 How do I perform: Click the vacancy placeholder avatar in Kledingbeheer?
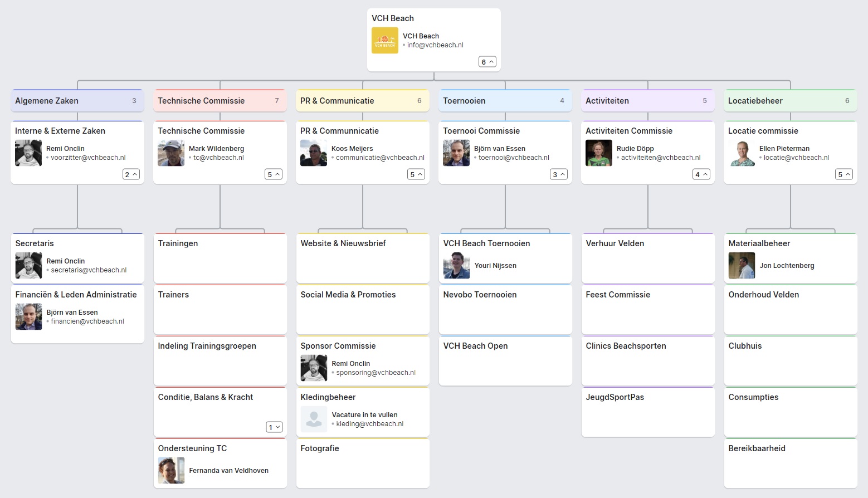314,419
